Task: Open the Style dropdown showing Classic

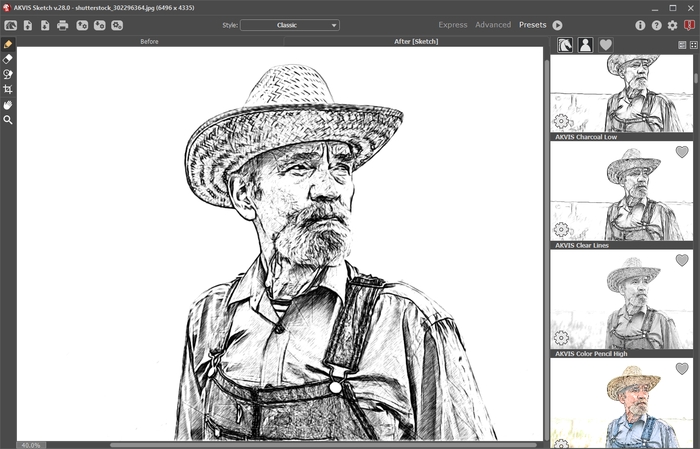Action: pos(290,25)
